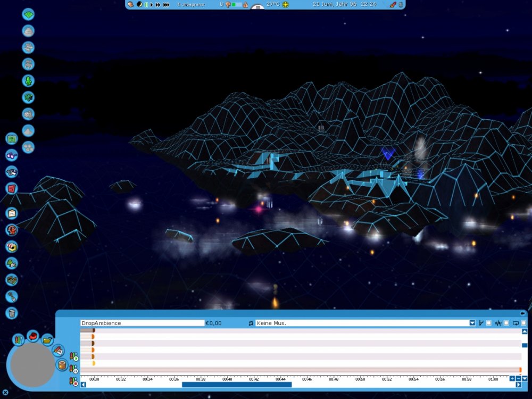Viewport: 532px width, 399px height.
Task: Click the fireworks rockets icon above the preview circle
Action: pyautogui.click(x=19, y=339)
